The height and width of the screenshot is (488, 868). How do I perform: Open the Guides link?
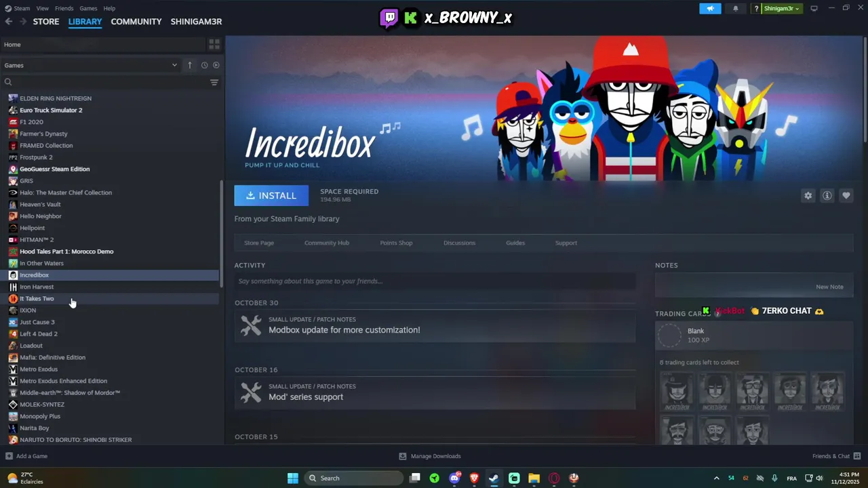click(x=515, y=243)
